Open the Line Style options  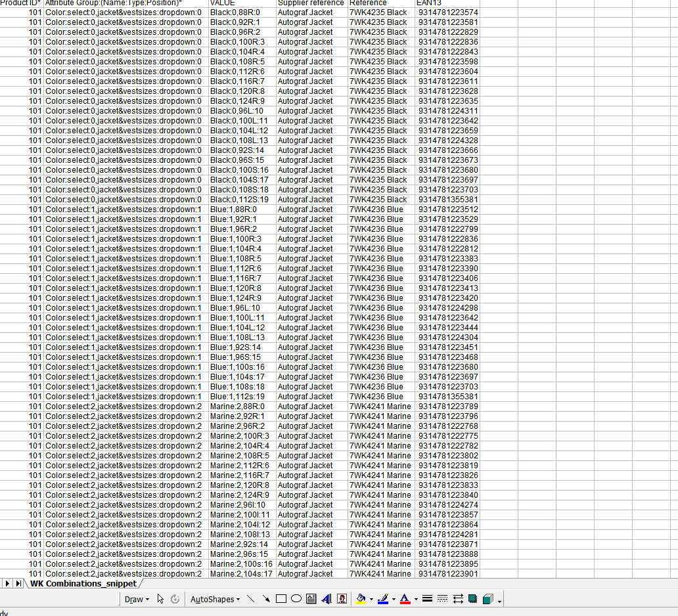(x=427, y=599)
